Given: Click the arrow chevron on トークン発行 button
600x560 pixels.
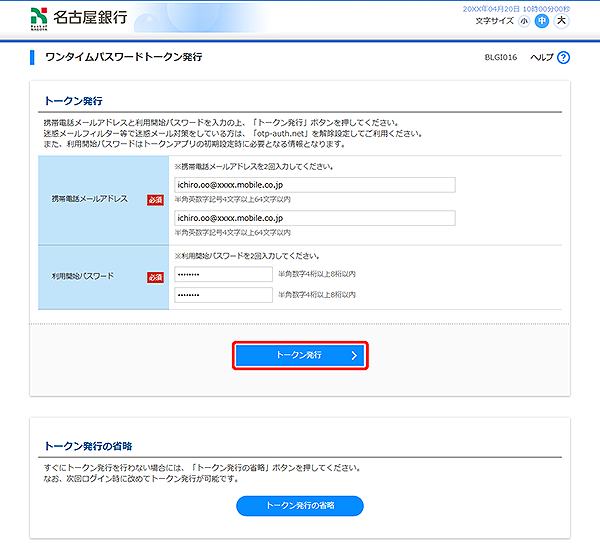Looking at the screenshot, I should coord(353,355).
